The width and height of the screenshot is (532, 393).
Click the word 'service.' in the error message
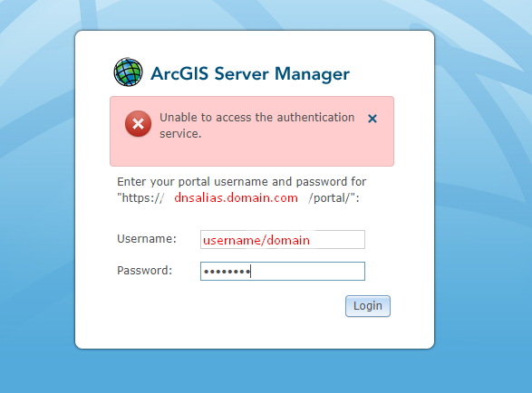(180, 134)
